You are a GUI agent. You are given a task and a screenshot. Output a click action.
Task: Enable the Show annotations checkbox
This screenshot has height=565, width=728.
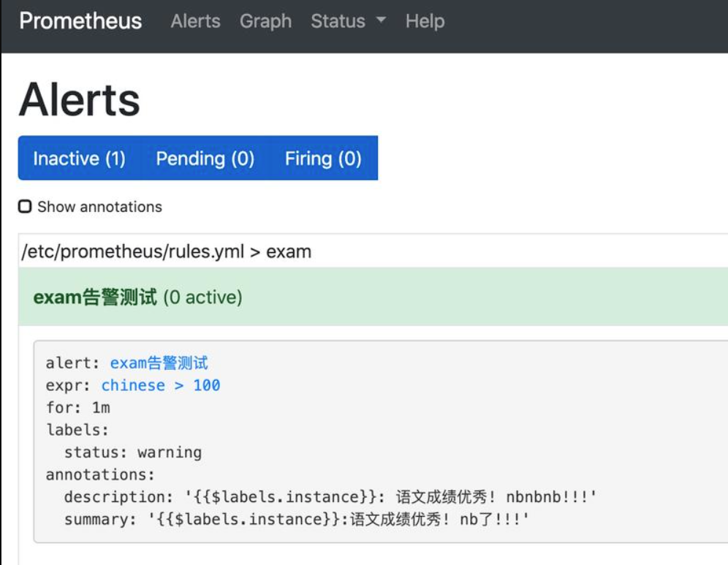[25, 206]
